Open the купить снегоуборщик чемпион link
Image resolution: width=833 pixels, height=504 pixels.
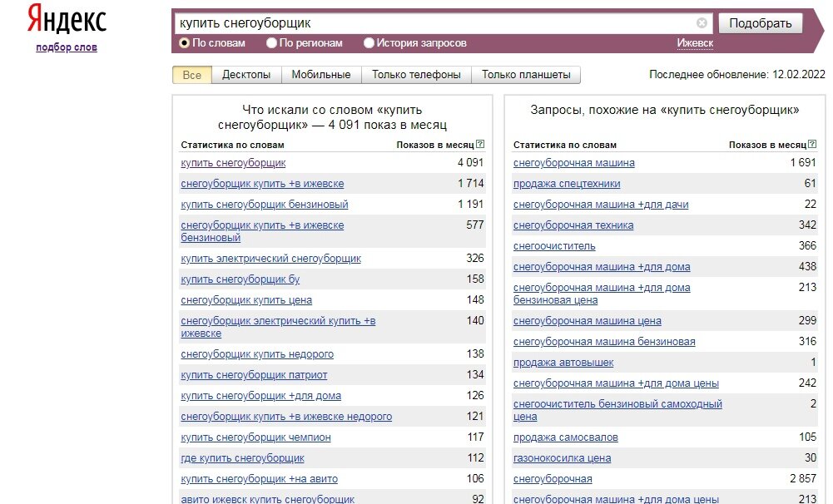[x=255, y=437]
